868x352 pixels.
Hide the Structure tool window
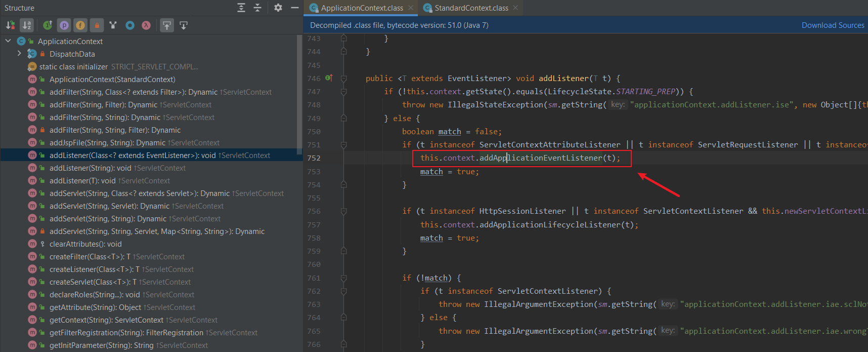(295, 8)
